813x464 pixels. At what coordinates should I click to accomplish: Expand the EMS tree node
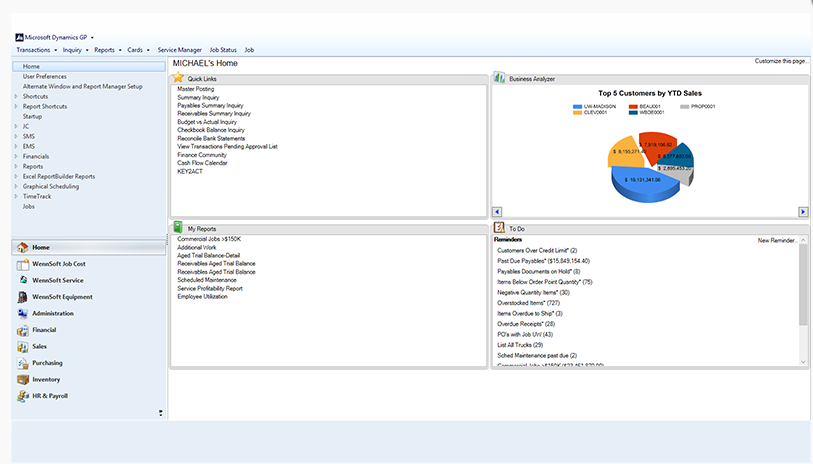pyautogui.click(x=16, y=146)
